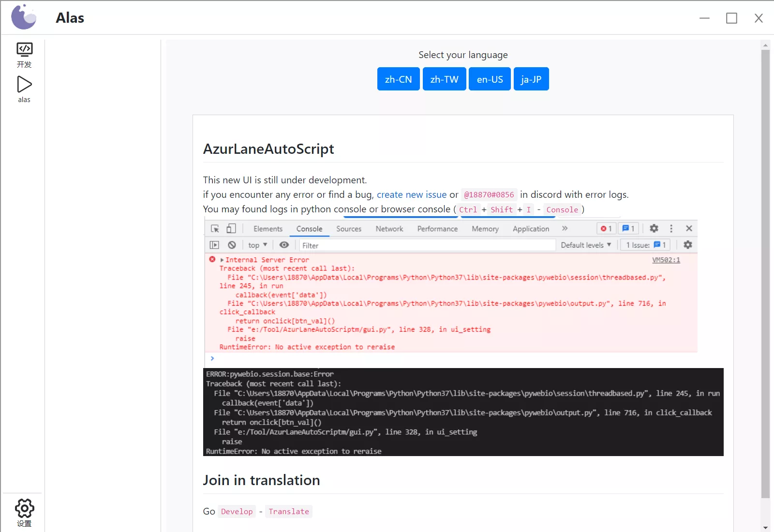Screen dimensions: 774x532
Task: Switch to the Network tab
Action: (389, 229)
